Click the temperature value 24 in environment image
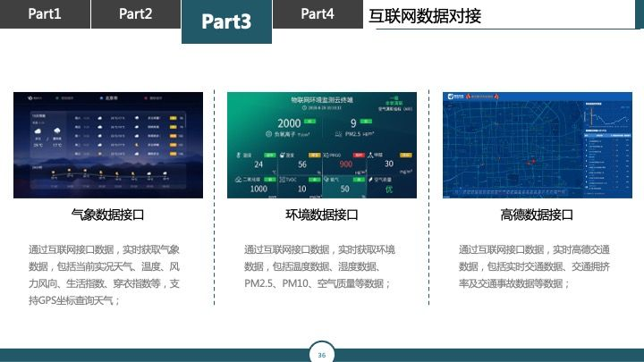 coord(258,164)
